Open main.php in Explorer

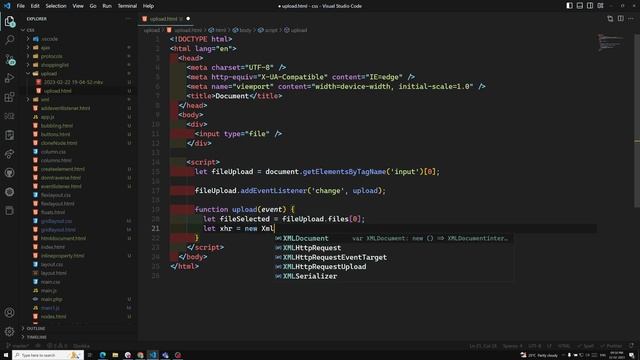click(x=78, y=299)
